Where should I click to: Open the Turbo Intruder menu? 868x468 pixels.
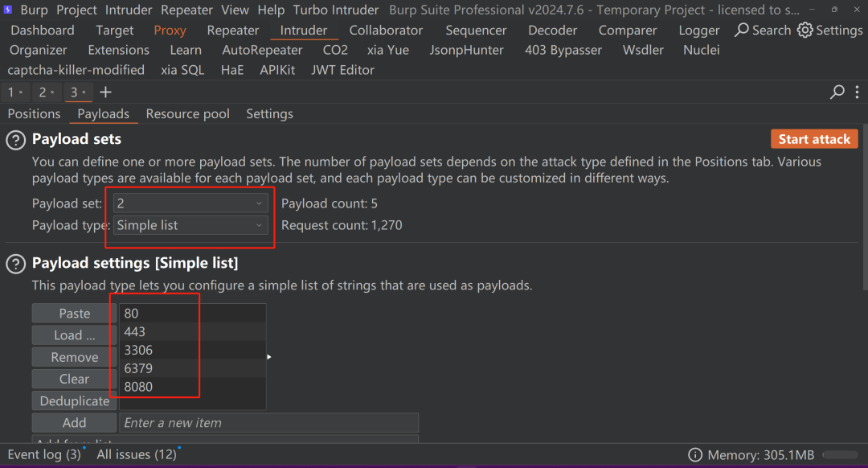tap(336, 10)
